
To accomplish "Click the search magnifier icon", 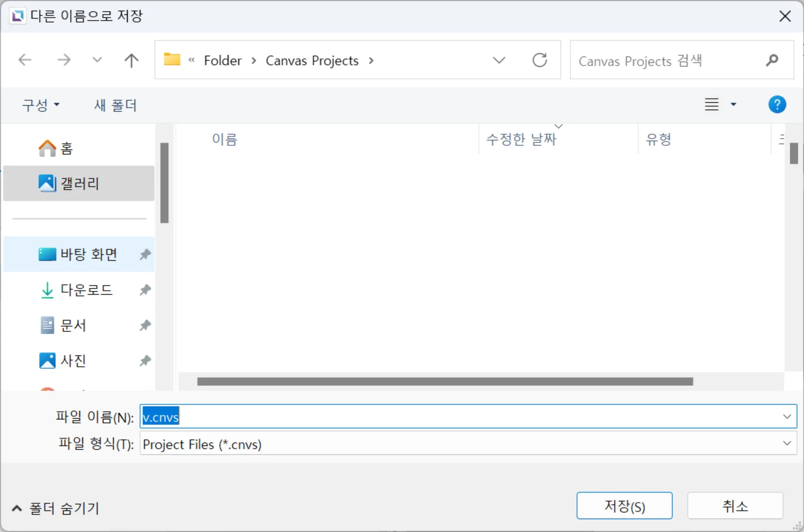I will [772, 60].
